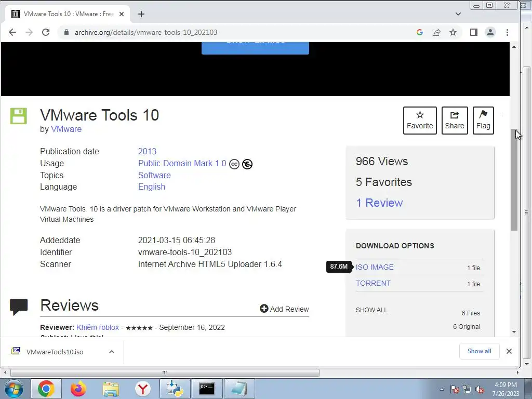The image size is (532, 399).
Task: Open the Software topic link
Action: pyautogui.click(x=154, y=175)
